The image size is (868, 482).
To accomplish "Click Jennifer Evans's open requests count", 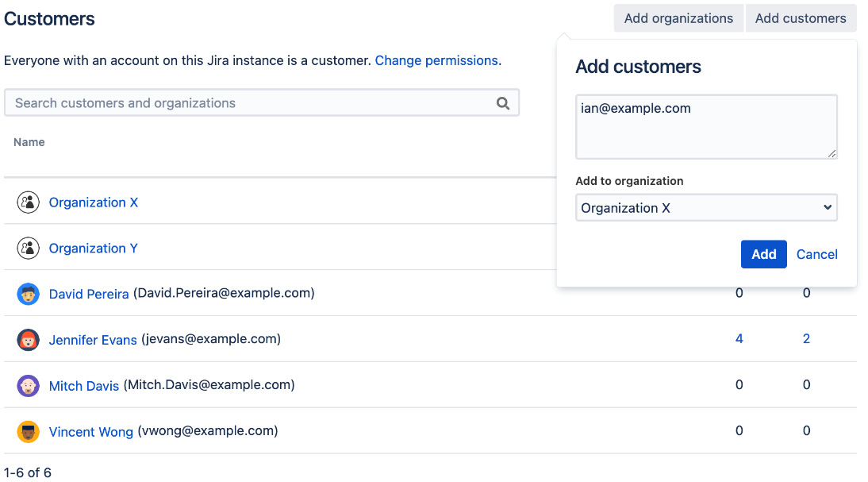I will click(x=739, y=338).
